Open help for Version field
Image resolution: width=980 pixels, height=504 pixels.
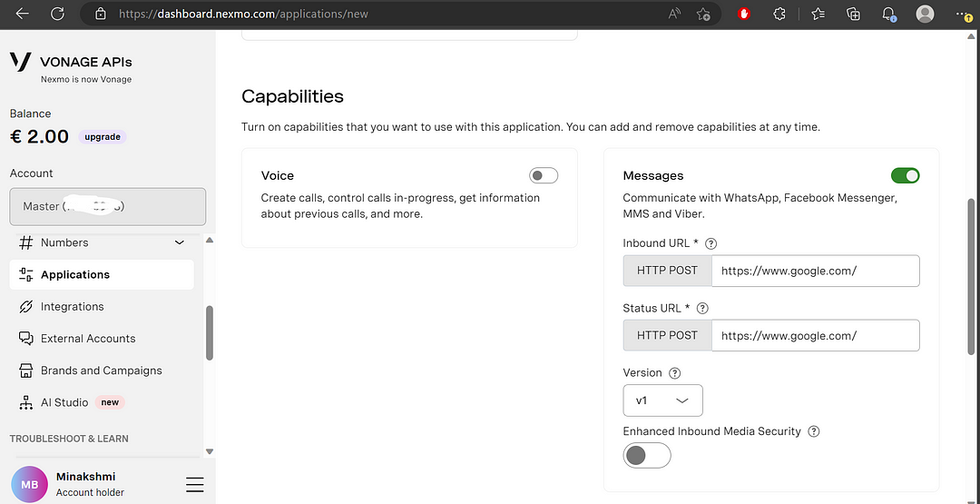[x=674, y=373]
